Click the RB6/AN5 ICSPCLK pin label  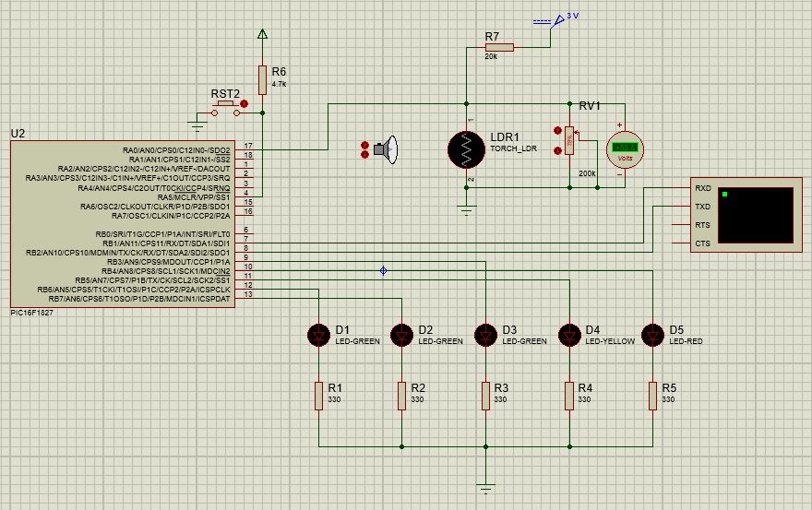134,290
